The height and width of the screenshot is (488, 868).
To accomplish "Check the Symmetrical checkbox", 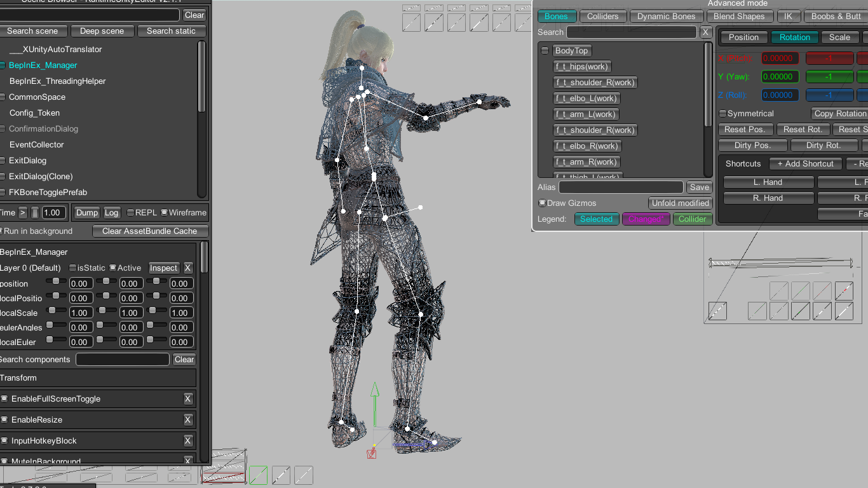I will pyautogui.click(x=722, y=114).
